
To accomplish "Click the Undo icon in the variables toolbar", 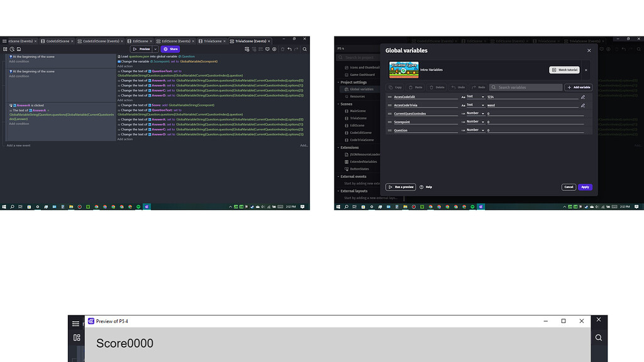I will (453, 87).
